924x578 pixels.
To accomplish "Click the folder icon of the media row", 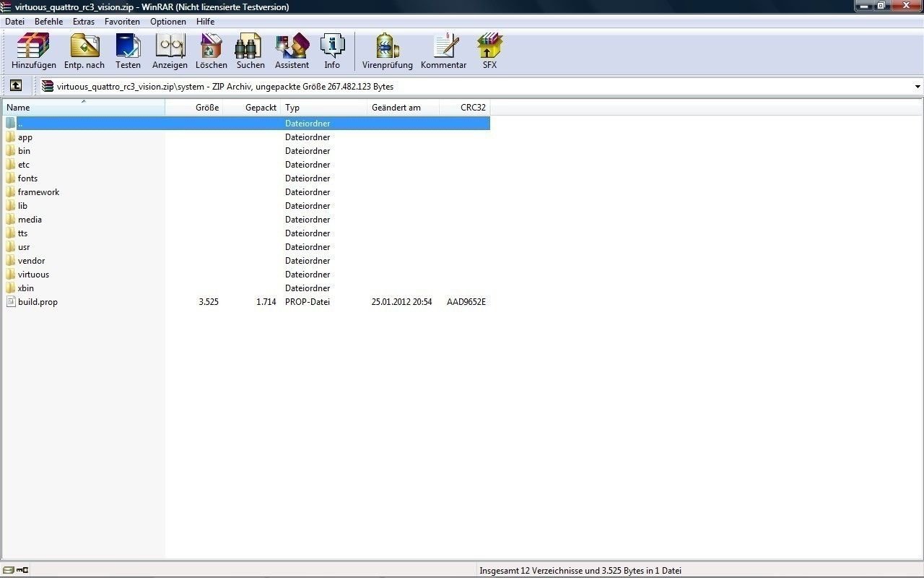I will tap(11, 219).
